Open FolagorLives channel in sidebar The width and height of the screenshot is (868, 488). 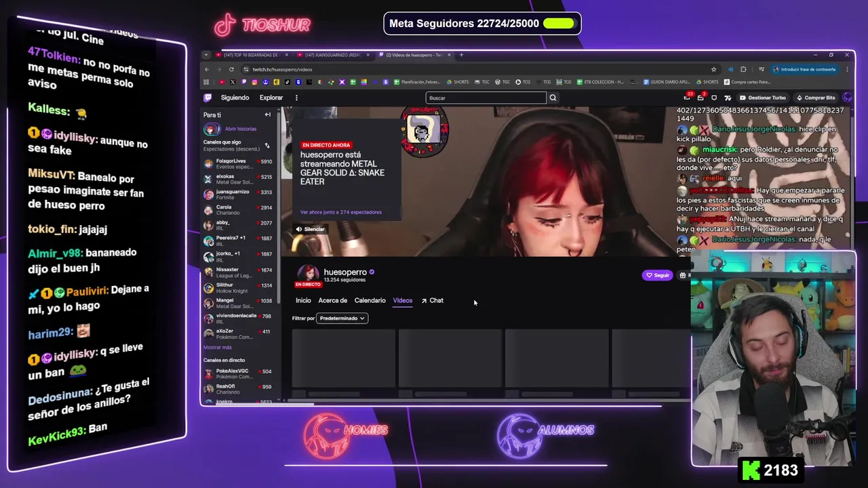239,163
